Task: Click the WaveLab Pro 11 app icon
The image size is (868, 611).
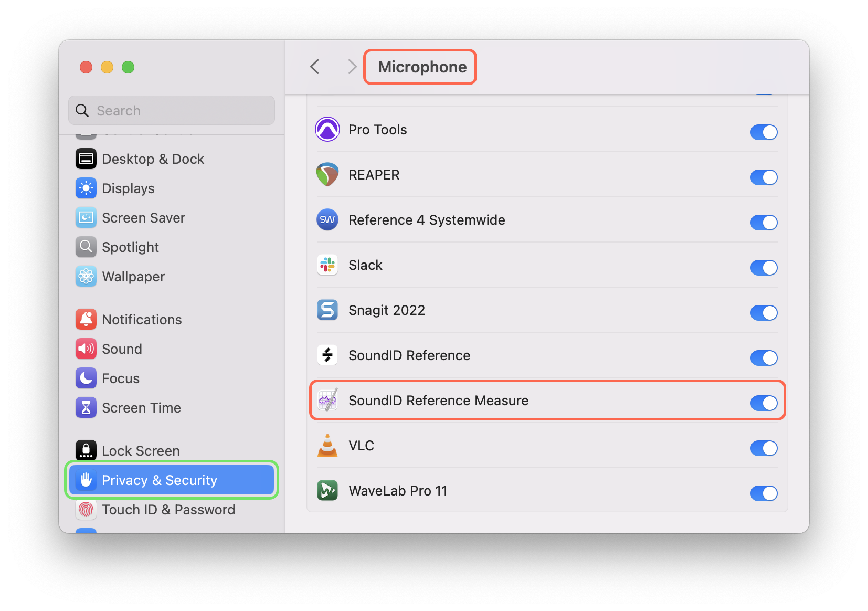Action: [x=327, y=491]
